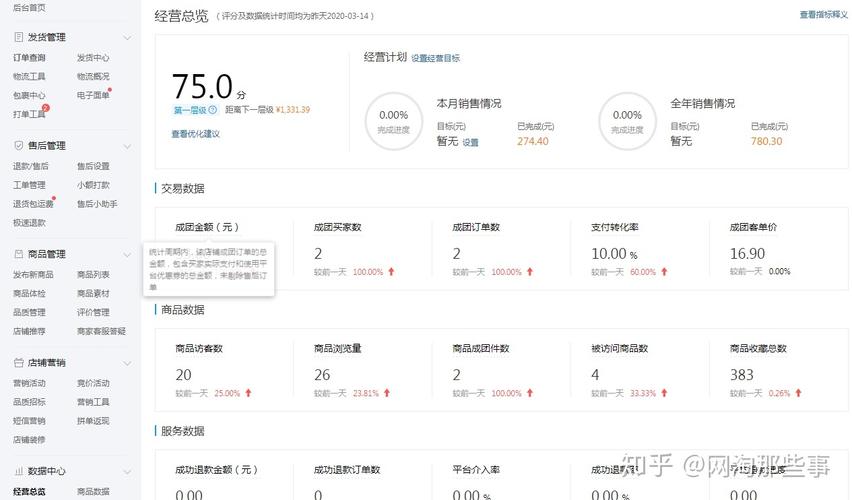Collapse the 商品管理 section chevron

coord(127,254)
